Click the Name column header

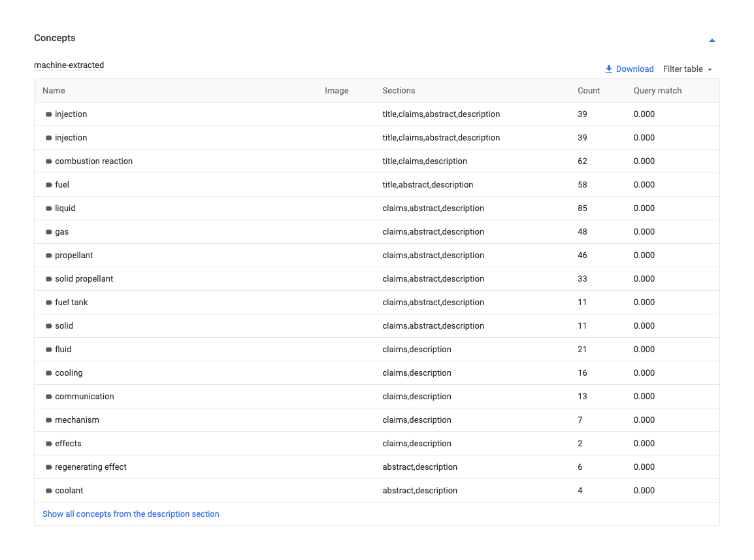pyautogui.click(x=54, y=90)
